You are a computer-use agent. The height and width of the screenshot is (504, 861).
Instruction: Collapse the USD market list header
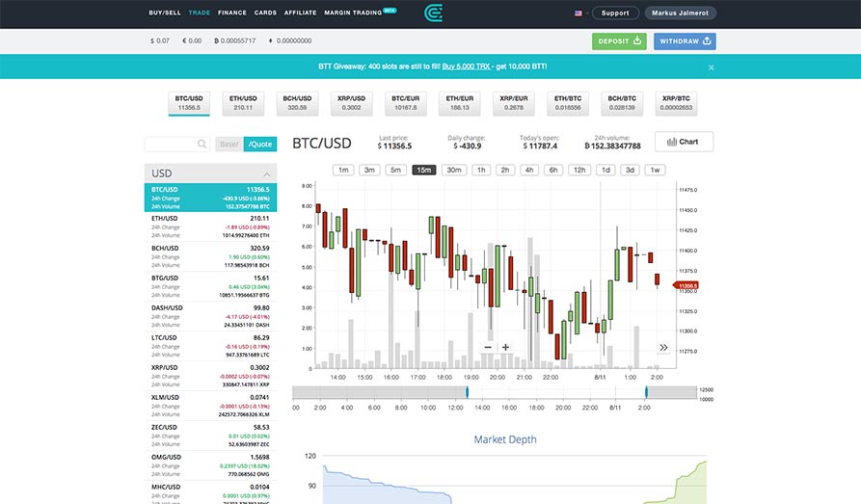point(210,173)
